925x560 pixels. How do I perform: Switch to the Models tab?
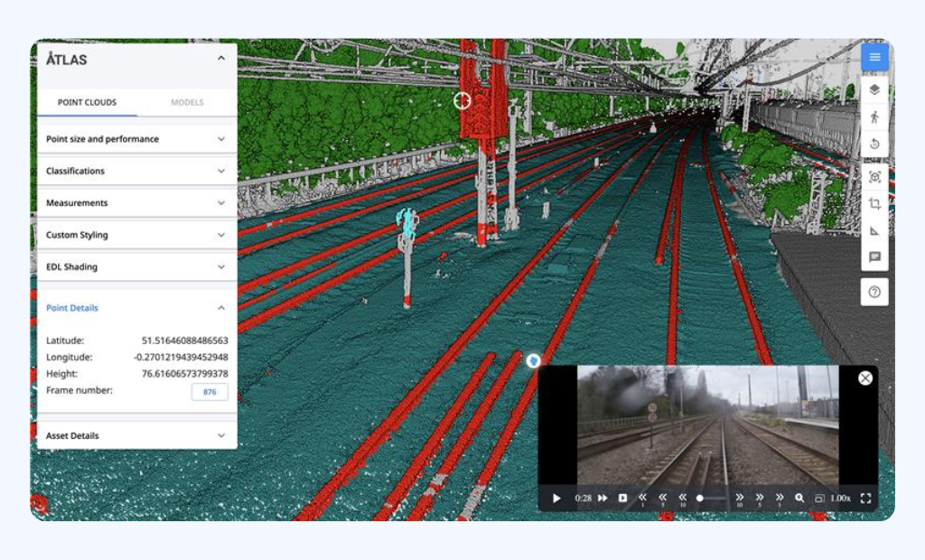(x=187, y=102)
